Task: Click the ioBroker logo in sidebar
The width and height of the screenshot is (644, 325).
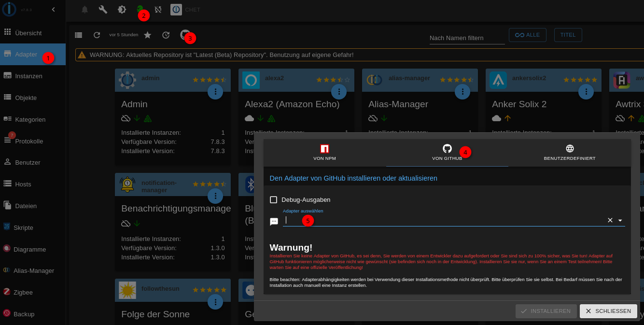Action: [10, 9]
